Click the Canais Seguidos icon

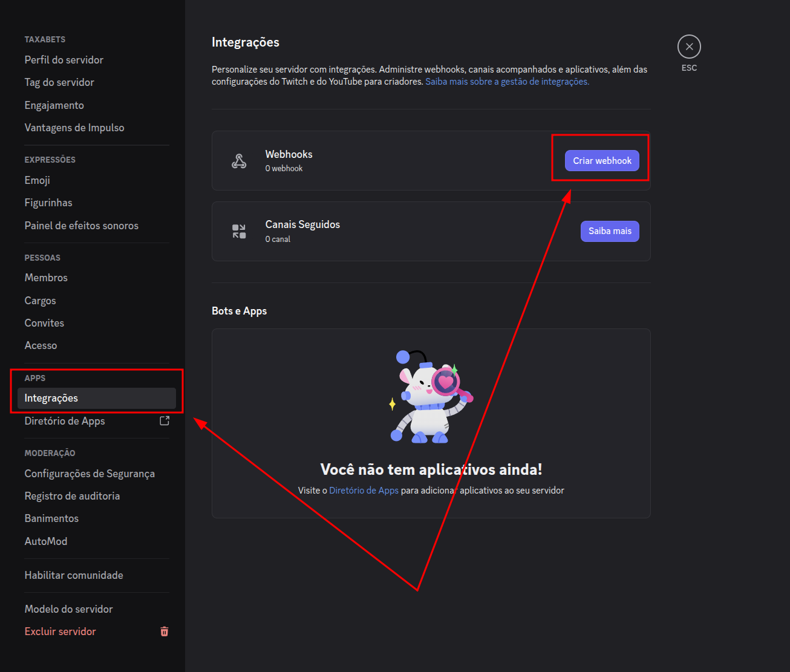point(239,231)
